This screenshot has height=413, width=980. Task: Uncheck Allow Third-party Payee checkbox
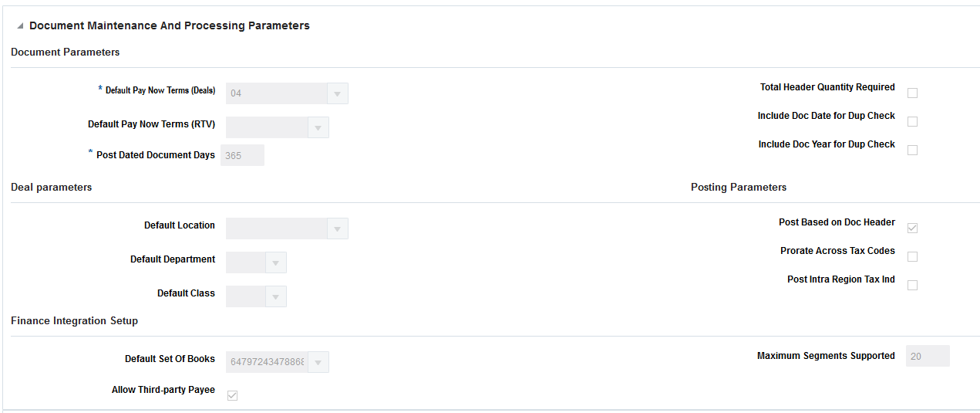[x=233, y=395]
